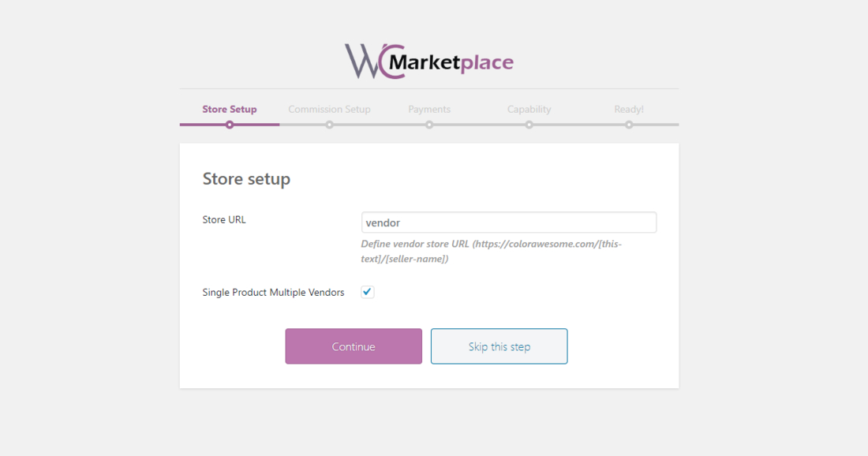Click the Skip this step button

click(x=499, y=346)
